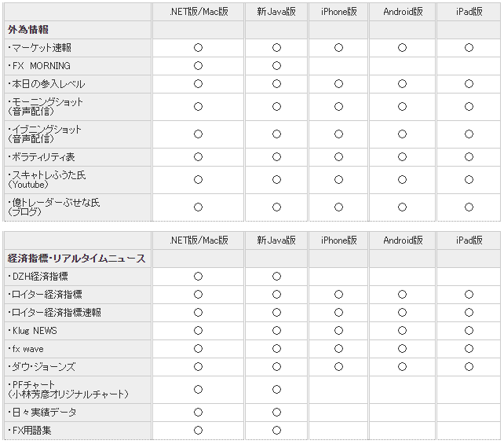Select the 外為情報 section heading

[28, 30]
